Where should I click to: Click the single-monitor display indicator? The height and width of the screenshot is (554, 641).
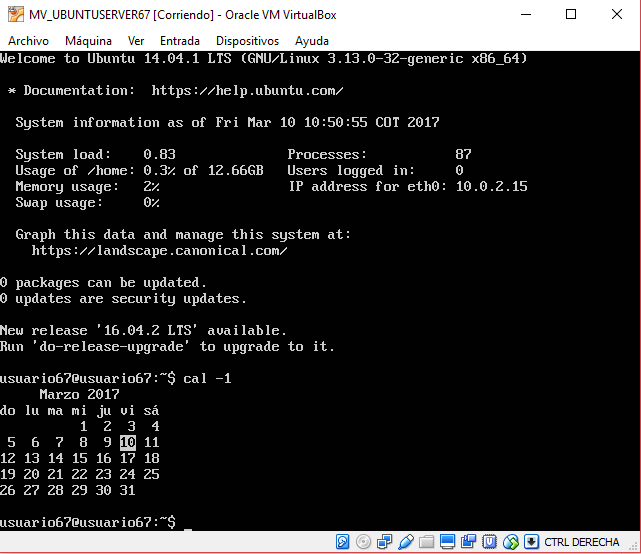click(x=447, y=542)
